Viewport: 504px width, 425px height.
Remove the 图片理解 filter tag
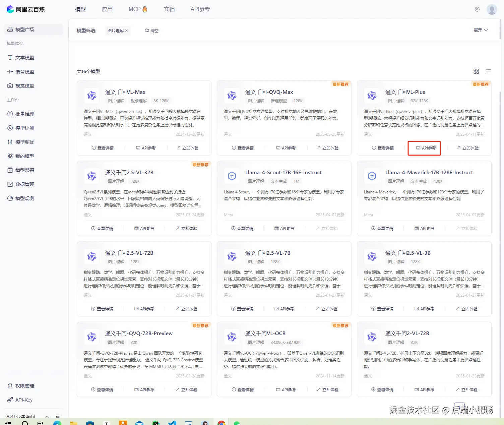click(126, 31)
